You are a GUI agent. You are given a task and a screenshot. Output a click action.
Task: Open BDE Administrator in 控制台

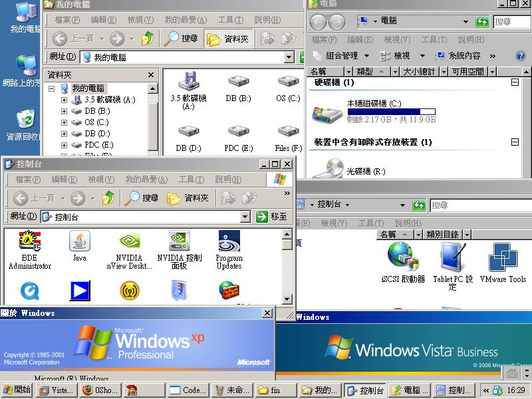(x=30, y=250)
